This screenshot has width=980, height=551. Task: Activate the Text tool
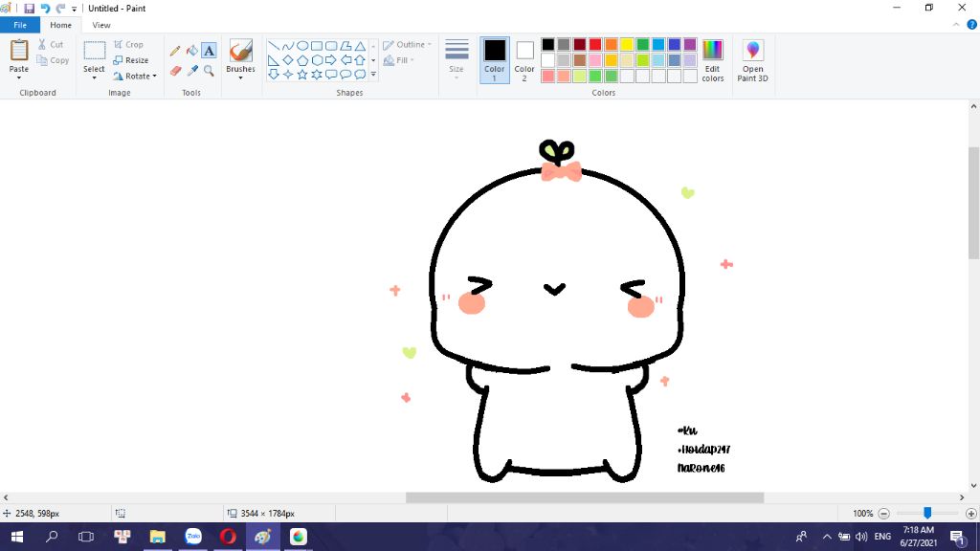pyautogui.click(x=209, y=51)
